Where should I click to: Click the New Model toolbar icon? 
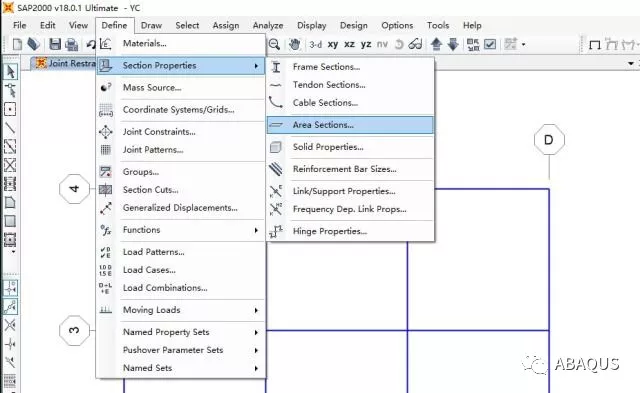pyautogui.click(x=17, y=44)
